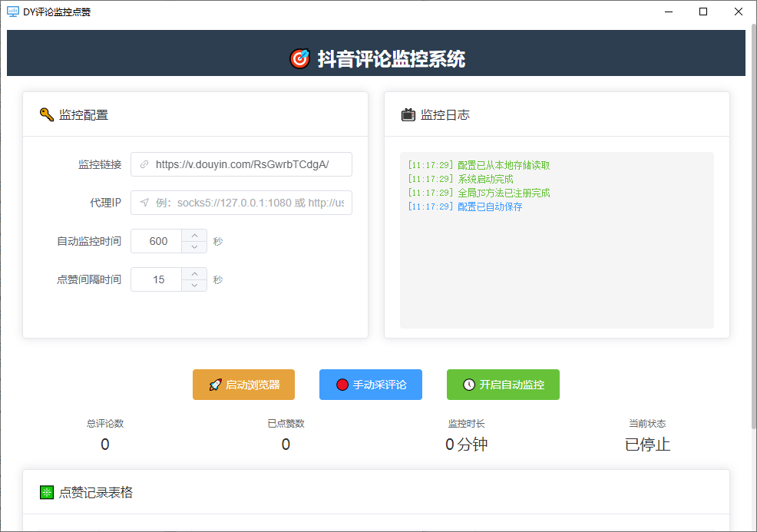This screenshot has height=532, width=757.
Task: Launch browser with 启动浏览器 button
Action: coord(243,385)
